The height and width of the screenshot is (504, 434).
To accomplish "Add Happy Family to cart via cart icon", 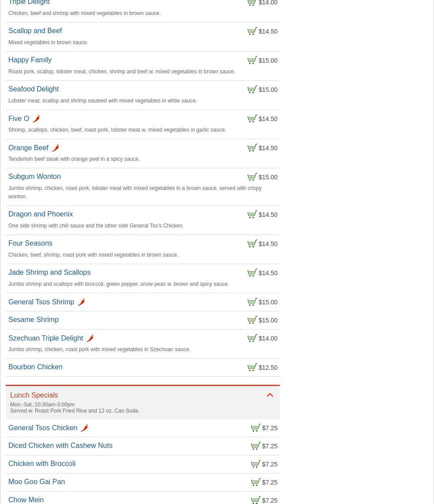I will (x=252, y=61).
